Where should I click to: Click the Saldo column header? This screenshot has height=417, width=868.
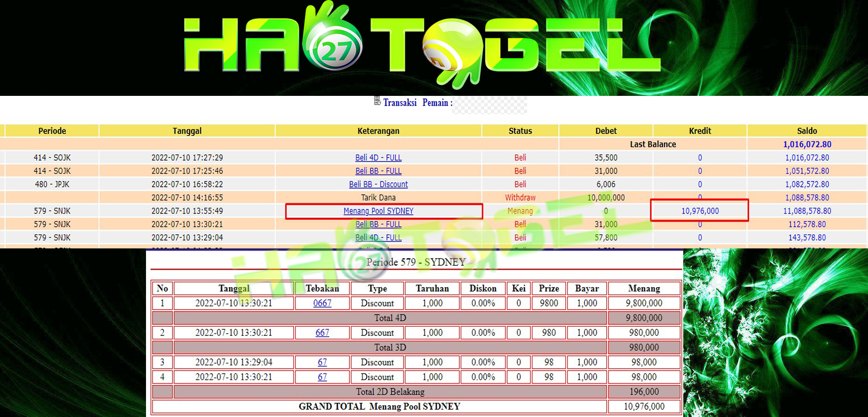pyautogui.click(x=807, y=131)
